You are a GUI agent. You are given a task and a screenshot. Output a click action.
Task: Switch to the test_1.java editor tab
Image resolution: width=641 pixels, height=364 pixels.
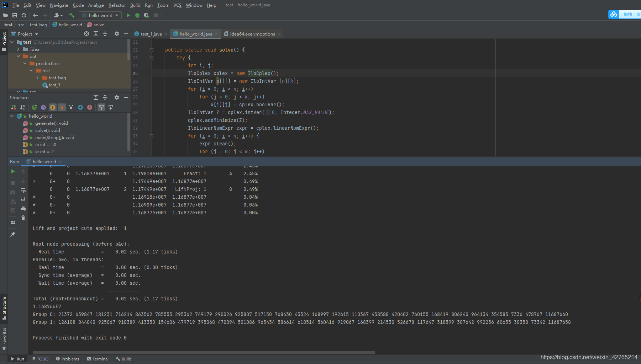click(x=151, y=34)
